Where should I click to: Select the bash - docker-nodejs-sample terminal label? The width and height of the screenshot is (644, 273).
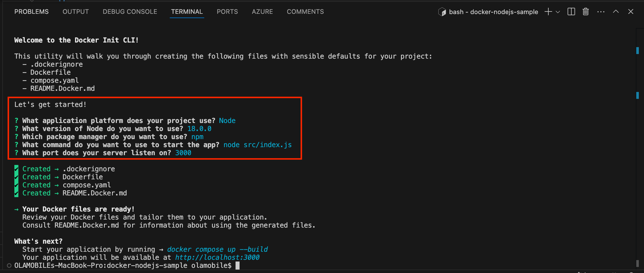(493, 12)
